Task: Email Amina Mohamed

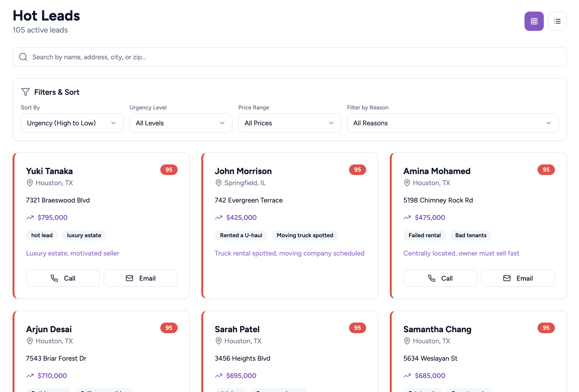Action: [x=518, y=278]
